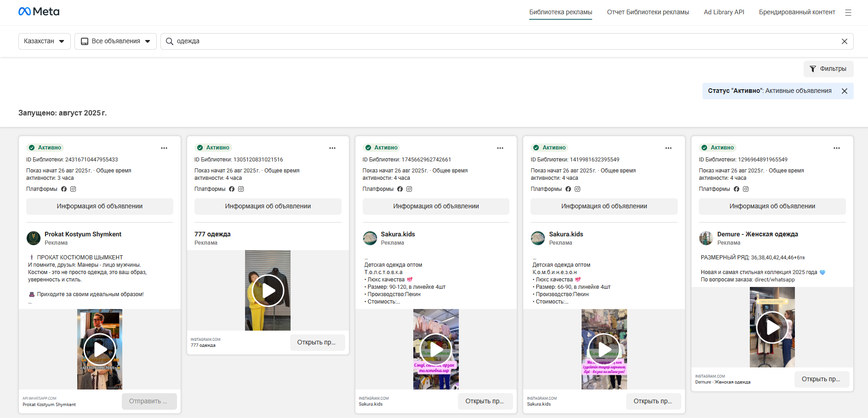This screenshot has height=418, width=868.
Task: View ad info for first Sakura.kids ad
Action: tap(436, 206)
